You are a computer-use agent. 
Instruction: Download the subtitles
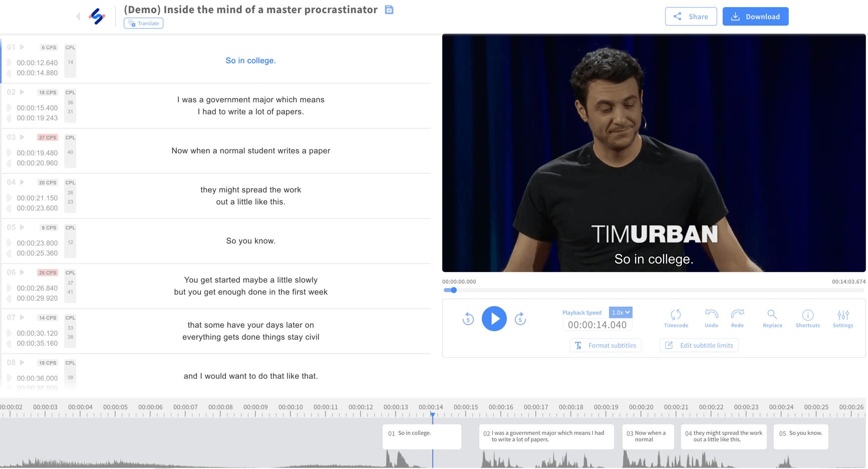pos(755,17)
